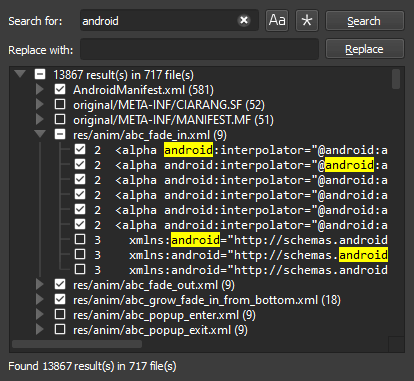Click the vertical scrollbar thumb

396,79
